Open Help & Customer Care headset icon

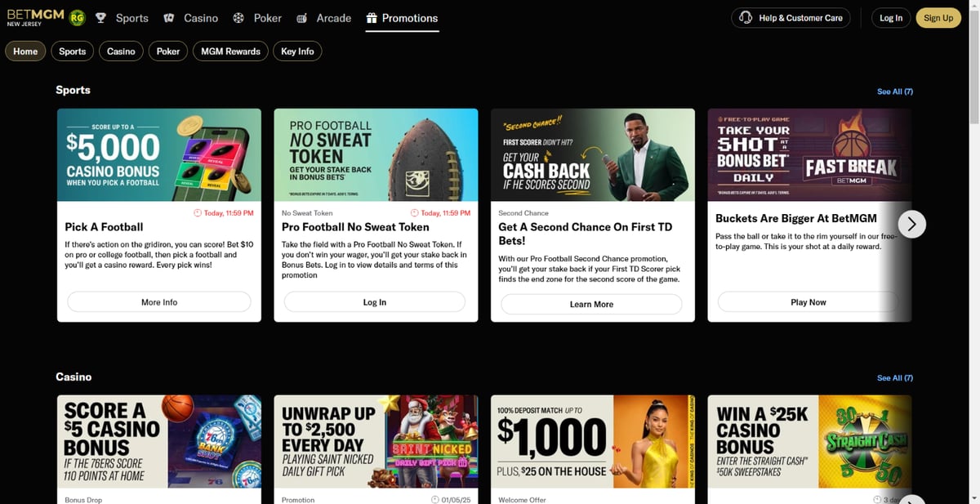click(745, 18)
